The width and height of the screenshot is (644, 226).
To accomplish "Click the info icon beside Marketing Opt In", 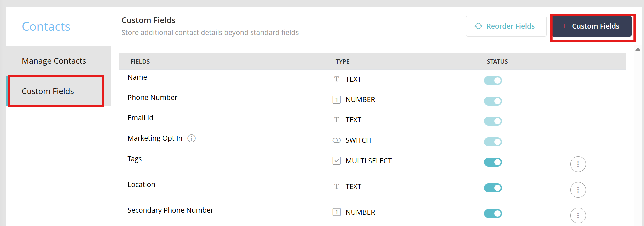I will point(191,138).
